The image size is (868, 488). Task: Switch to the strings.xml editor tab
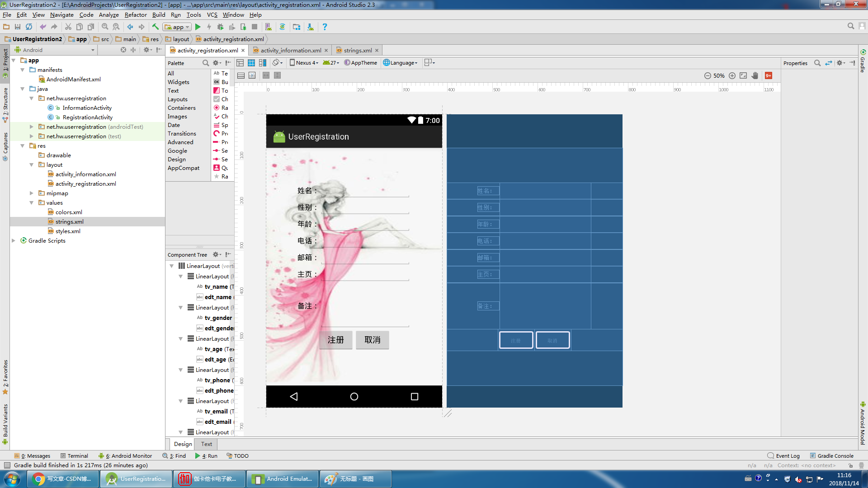(x=356, y=50)
